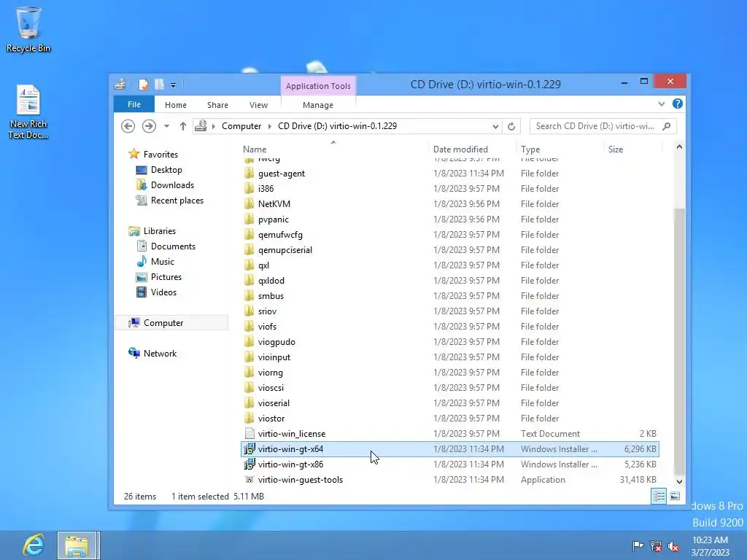The width and height of the screenshot is (747, 560).
Task: Click Computer in the address breadcrumb
Action: 241,126
